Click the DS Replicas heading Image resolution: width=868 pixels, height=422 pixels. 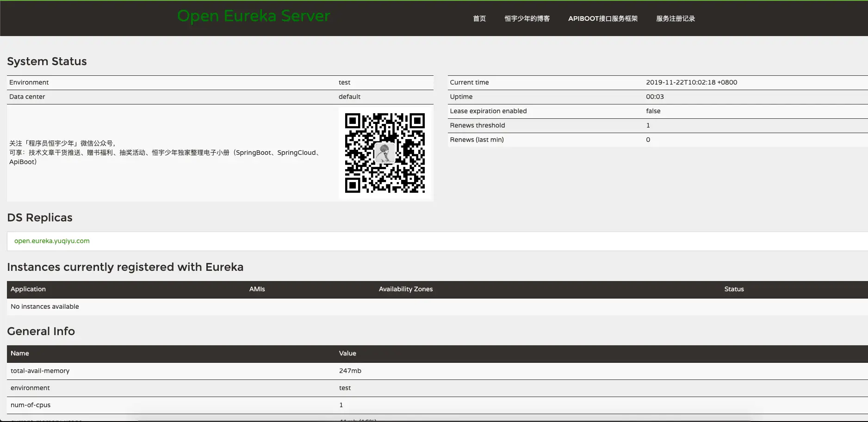point(40,218)
